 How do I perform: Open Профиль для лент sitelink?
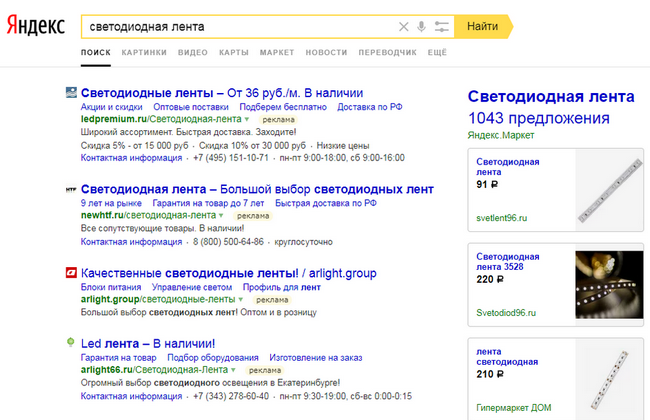click(x=282, y=287)
